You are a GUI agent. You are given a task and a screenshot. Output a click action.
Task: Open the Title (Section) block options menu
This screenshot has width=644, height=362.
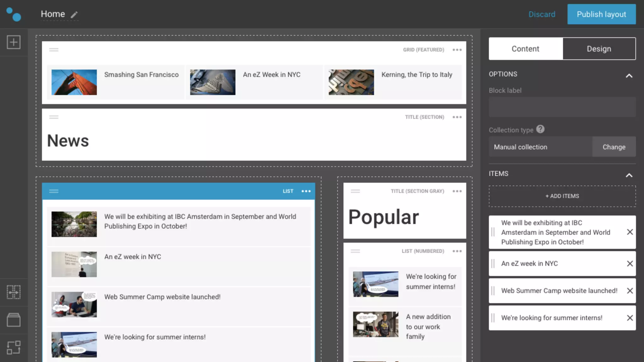coord(457,117)
